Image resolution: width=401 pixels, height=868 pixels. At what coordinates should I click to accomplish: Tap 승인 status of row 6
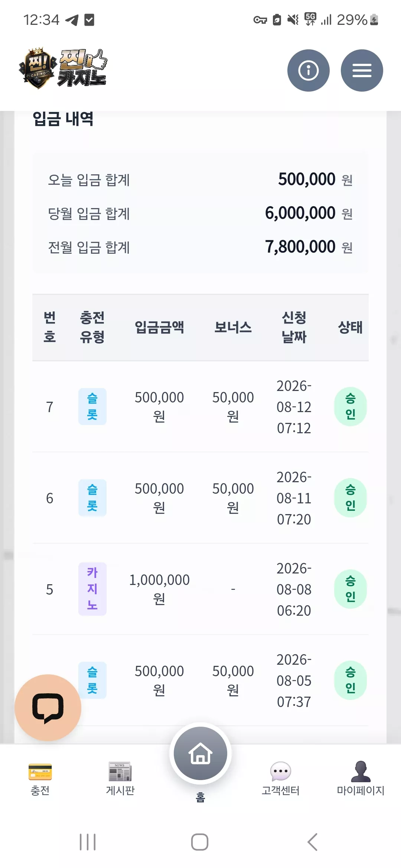pos(351,498)
